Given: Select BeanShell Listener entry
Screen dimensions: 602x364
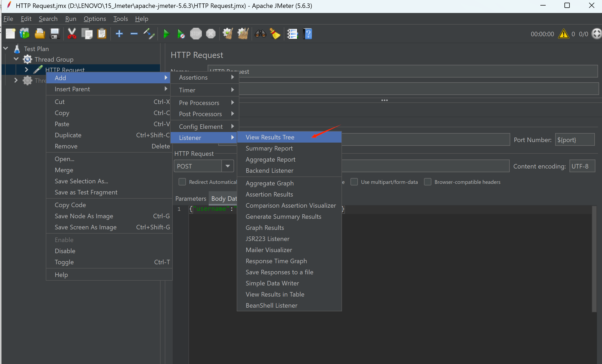Looking at the screenshot, I should click(289, 306).
